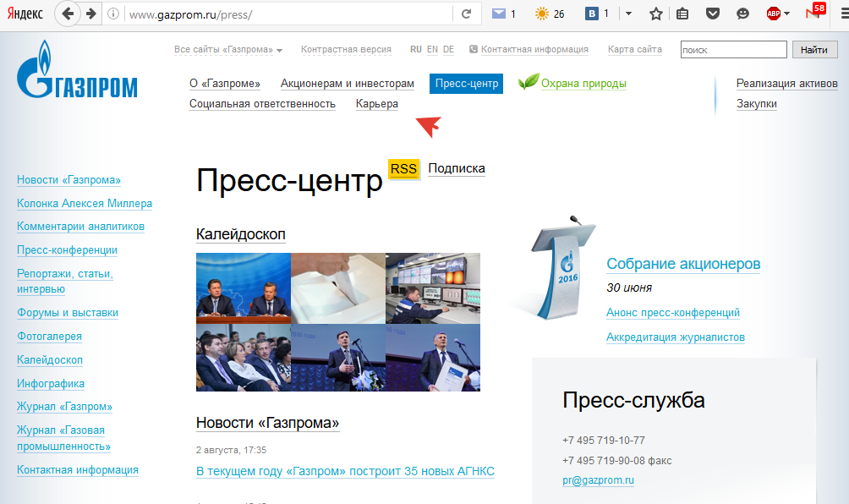The image size is (849, 504).
Task: Open the weather sun icon showing 26
Action: pyautogui.click(x=542, y=14)
